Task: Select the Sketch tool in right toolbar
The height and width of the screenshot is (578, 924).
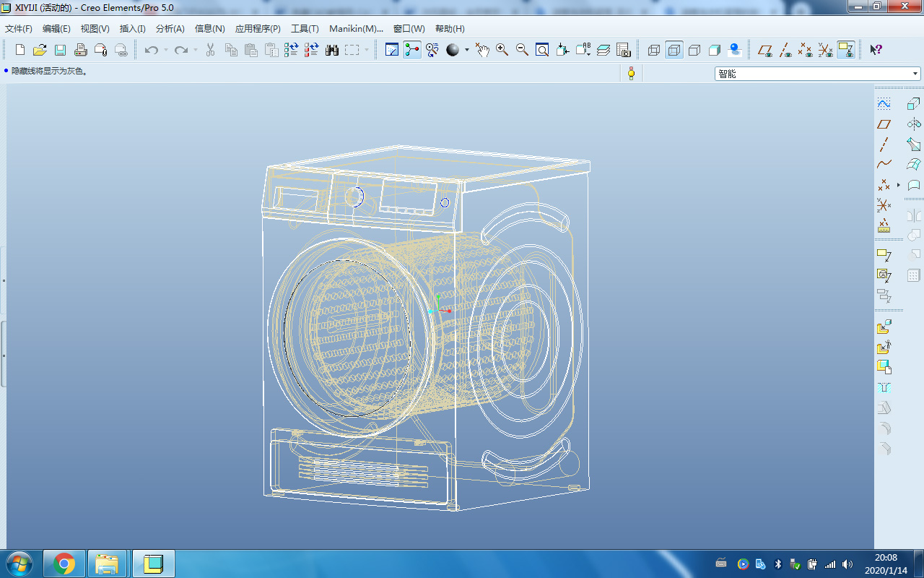Action: tap(884, 104)
